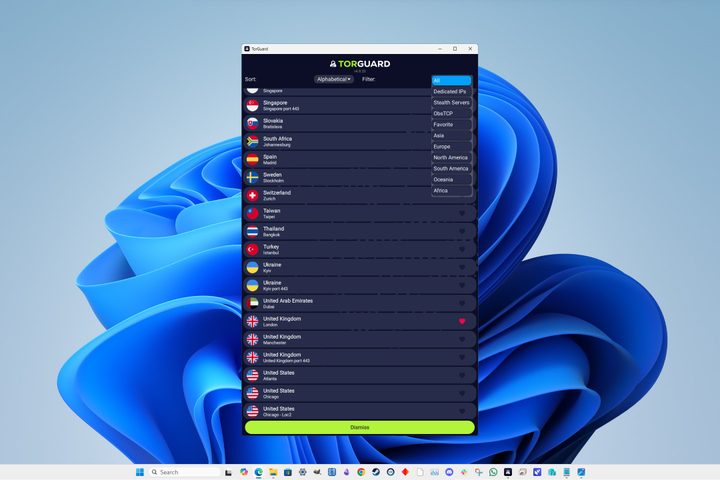Open Microsoft Edge from the taskbar
The height and width of the screenshot is (480, 720).
259,472
